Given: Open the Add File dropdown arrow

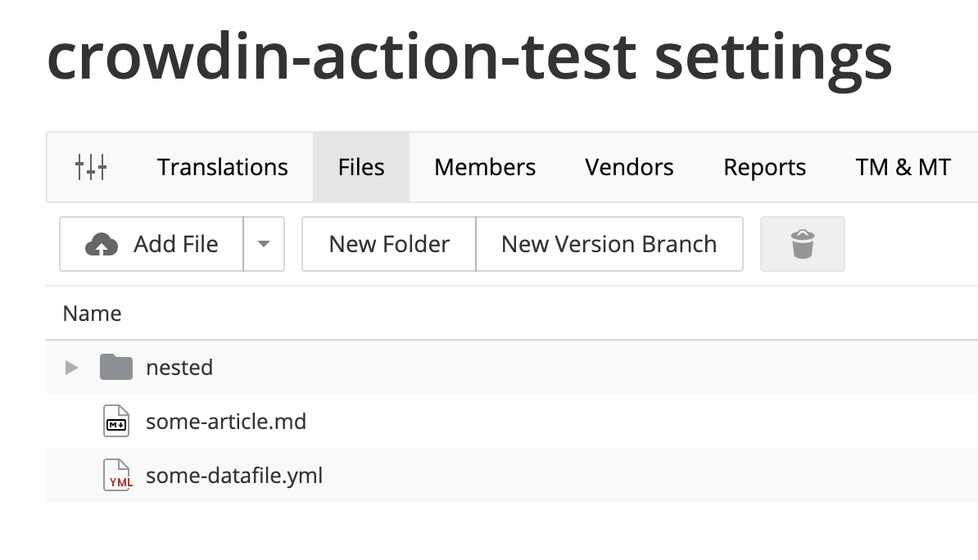Looking at the screenshot, I should coord(264,244).
